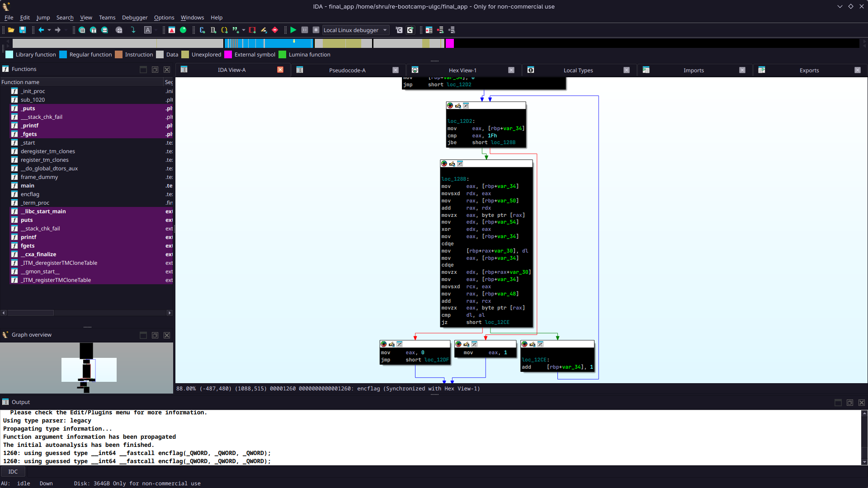Close the IDA View-A tab
This screenshot has height=488, width=868.
pyautogui.click(x=280, y=70)
